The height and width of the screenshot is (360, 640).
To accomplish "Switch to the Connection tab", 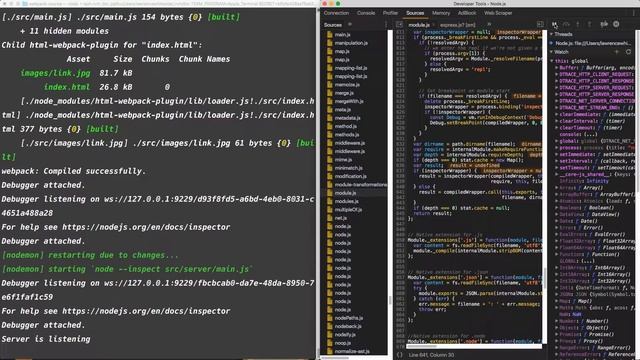I will coord(336,13).
